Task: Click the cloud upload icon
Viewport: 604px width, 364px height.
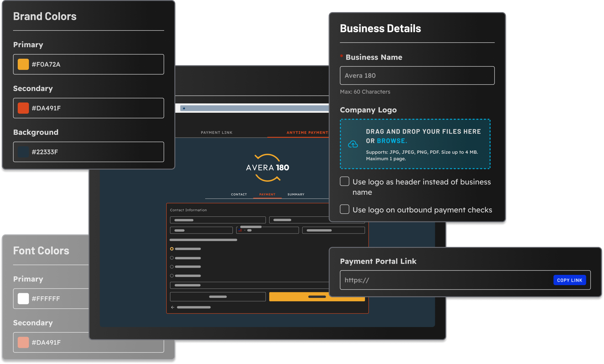Action: 353,144
